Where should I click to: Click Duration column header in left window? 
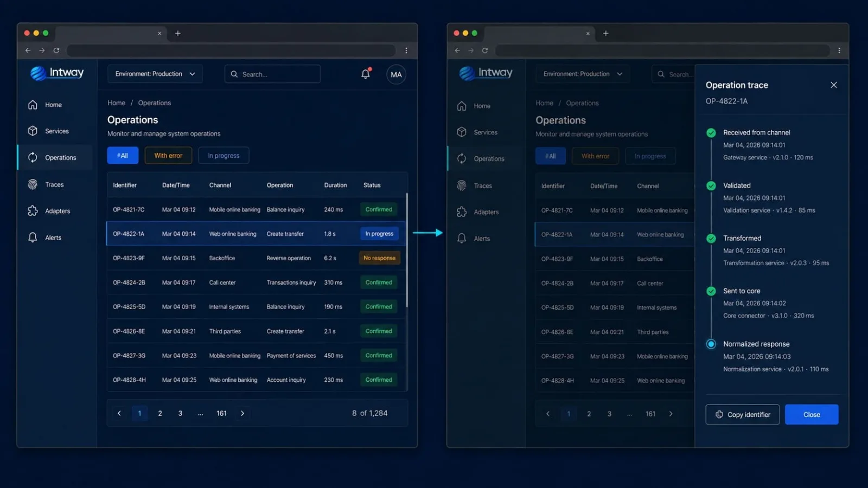pyautogui.click(x=335, y=185)
